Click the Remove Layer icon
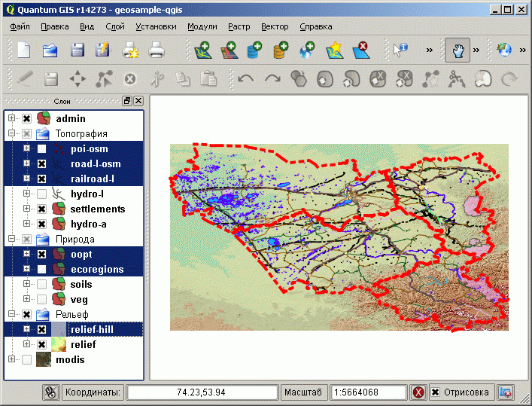This screenshot has height=406, width=532. [361, 50]
